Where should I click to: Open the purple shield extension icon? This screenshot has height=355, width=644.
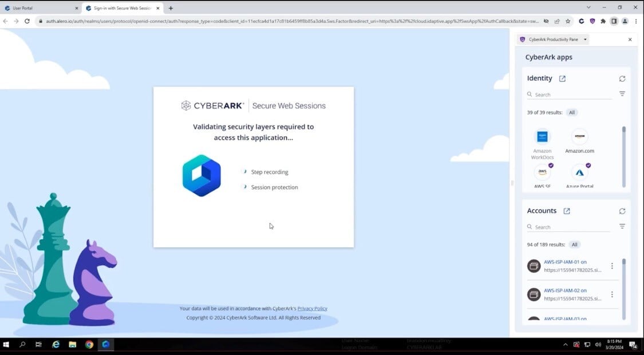(x=592, y=21)
